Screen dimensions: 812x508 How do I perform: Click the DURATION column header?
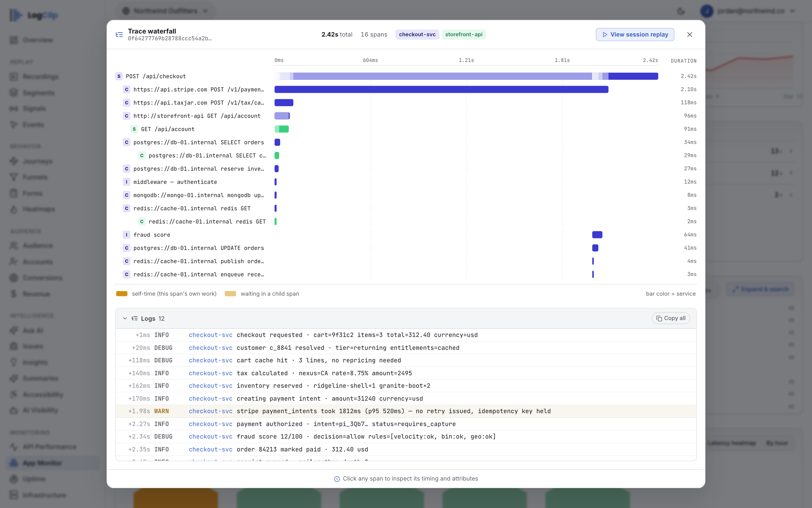683,61
